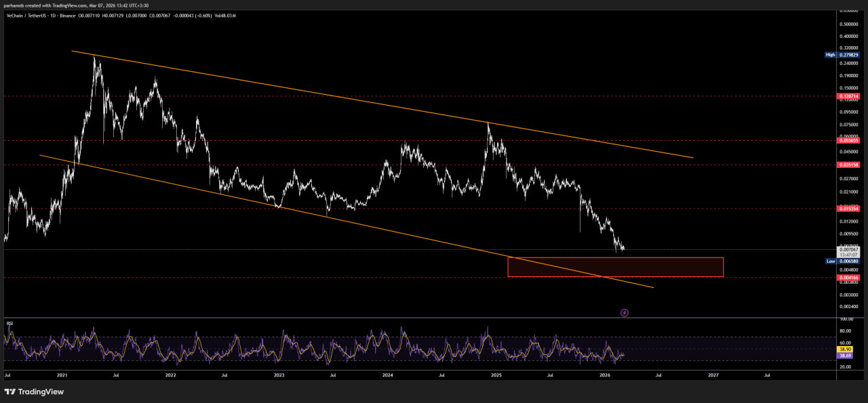Click the 0.015354 red price level label
Image resolution: width=868 pixels, height=403 pixels.
click(x=849, y=209)
